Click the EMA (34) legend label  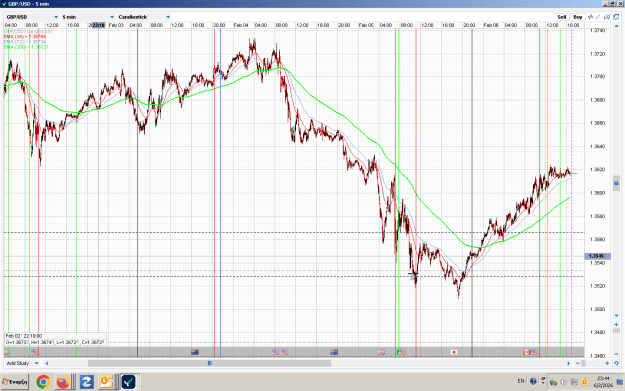25,36
